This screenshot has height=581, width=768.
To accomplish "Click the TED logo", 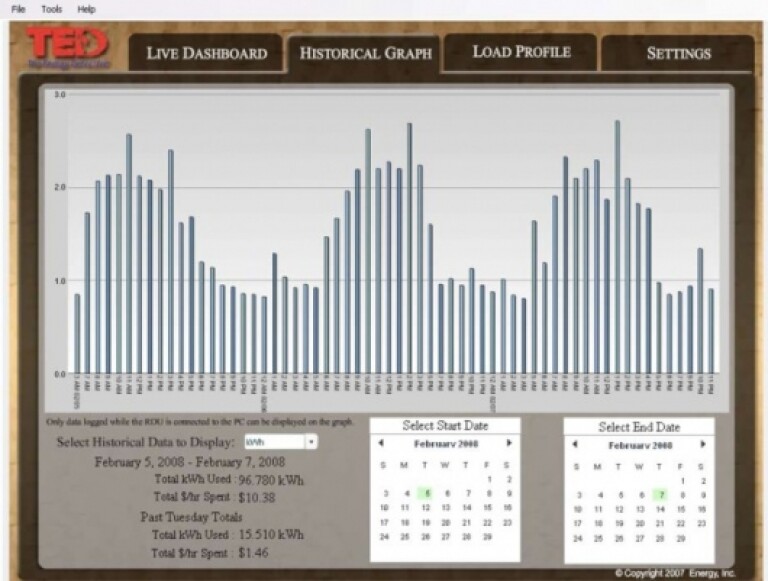I will pos(65,47).
